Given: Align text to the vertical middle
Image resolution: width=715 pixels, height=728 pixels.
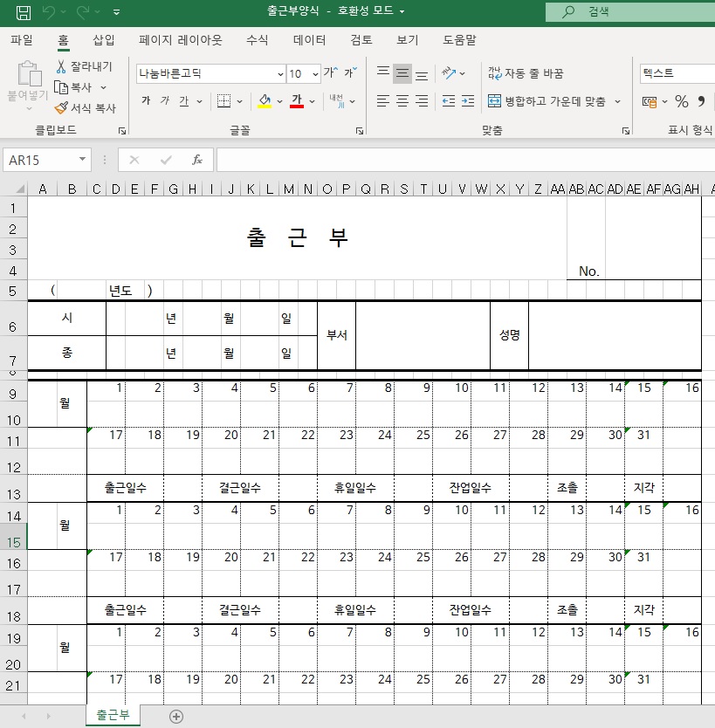Looking at the screenshot, I should point(402,73).
